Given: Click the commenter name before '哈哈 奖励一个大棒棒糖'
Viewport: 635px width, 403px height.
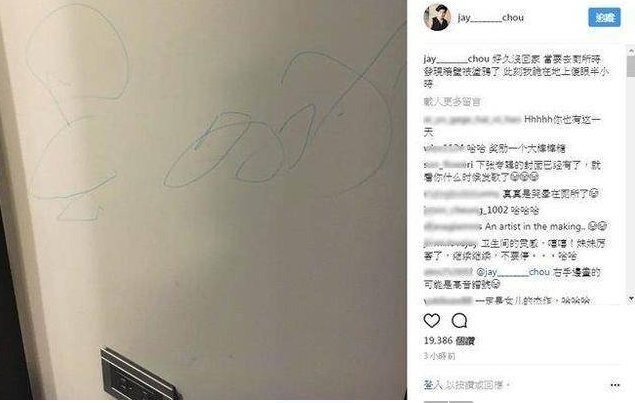Looking at the screenshot, I should [x=444, y=148].
